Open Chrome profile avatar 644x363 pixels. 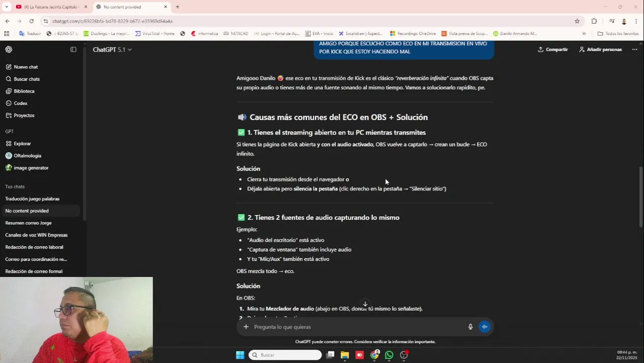click(624, 21)
